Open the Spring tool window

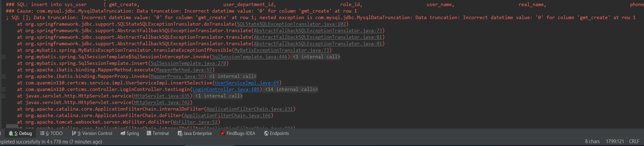(130, 133)
